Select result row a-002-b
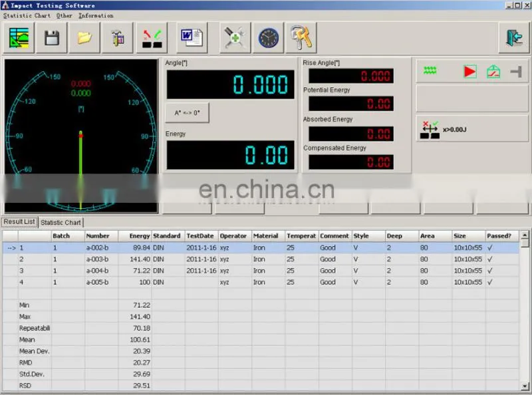Viewport: 532px width, 395px height. point(261,248)
